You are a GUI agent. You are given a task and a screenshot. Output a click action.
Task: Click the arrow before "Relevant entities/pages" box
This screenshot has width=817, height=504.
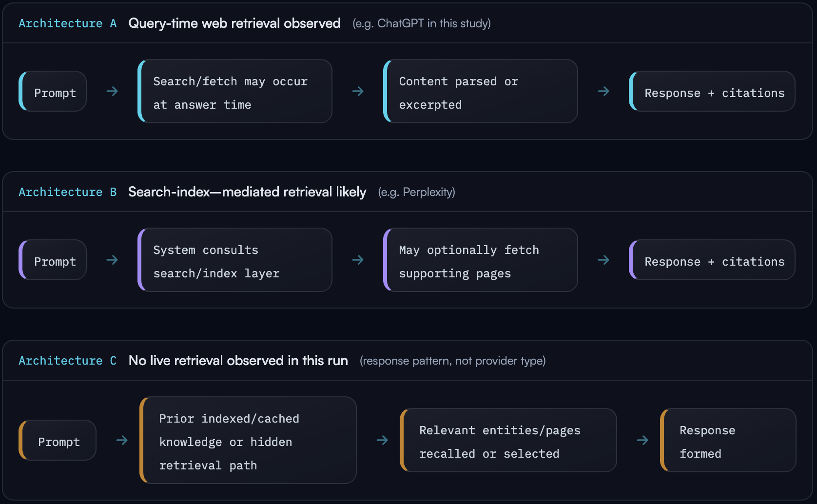pyautogui.click(x=382, y=440)
